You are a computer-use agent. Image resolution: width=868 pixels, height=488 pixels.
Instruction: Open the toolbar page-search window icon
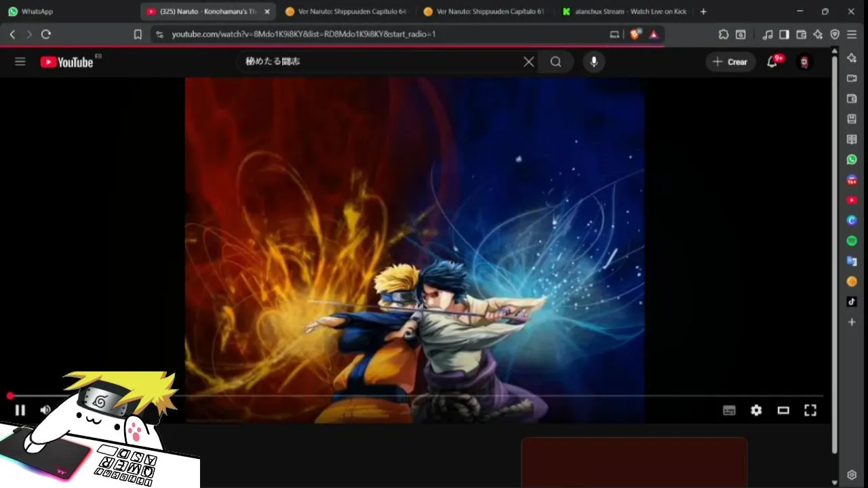[x=741, y=34]
